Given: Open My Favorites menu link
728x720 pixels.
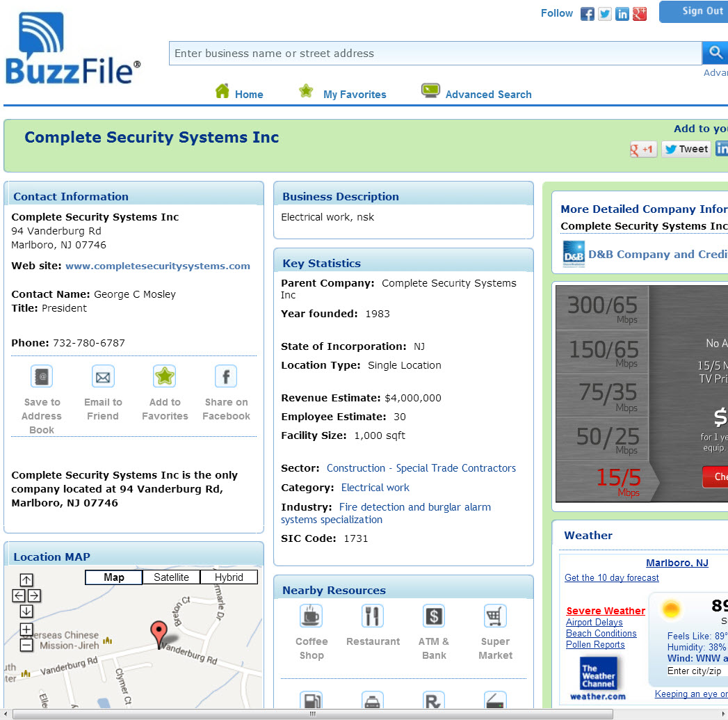Looking at the screenshot, I should (355, 95).
